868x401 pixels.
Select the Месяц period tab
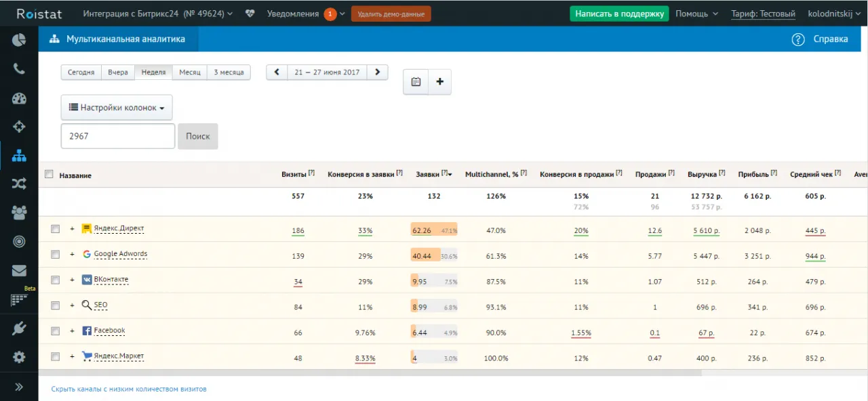click(190, 72)
